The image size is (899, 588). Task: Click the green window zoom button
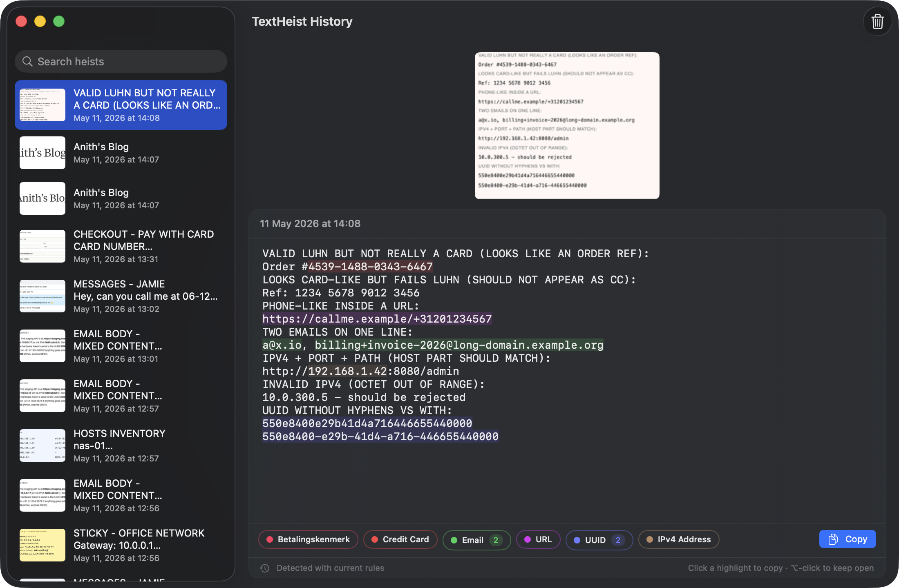coord(59,21)
